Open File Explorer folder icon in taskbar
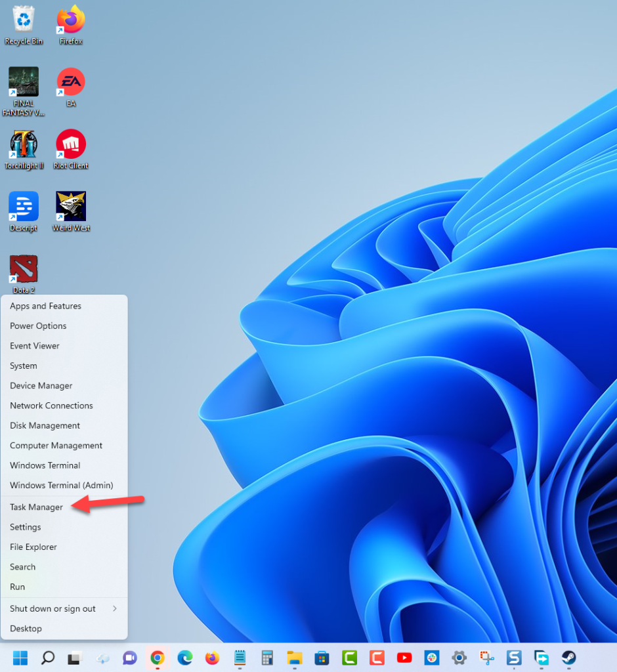The height and width of the screenshot is (672, 617). [295, 658]
